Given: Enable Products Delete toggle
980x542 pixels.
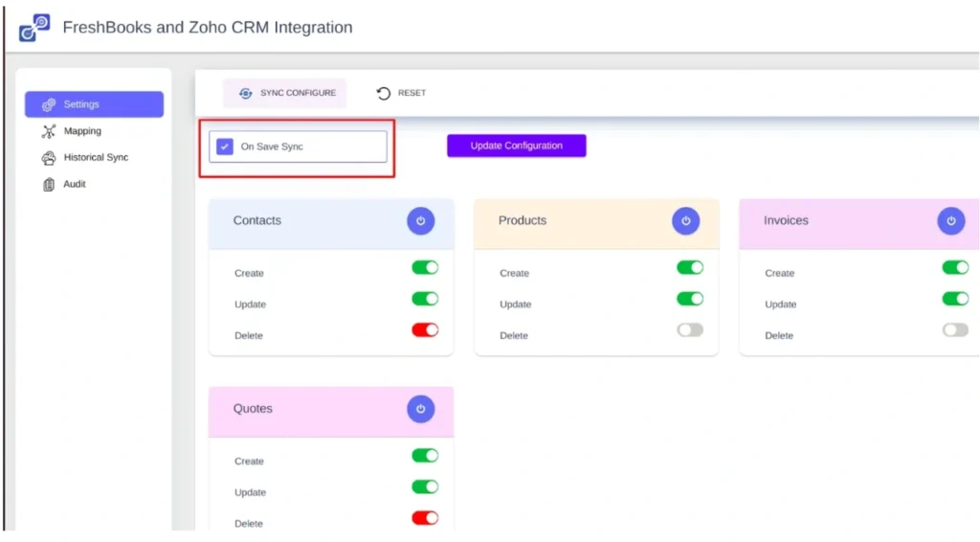Looking at the screenshot, I should [x=690, y=330].
